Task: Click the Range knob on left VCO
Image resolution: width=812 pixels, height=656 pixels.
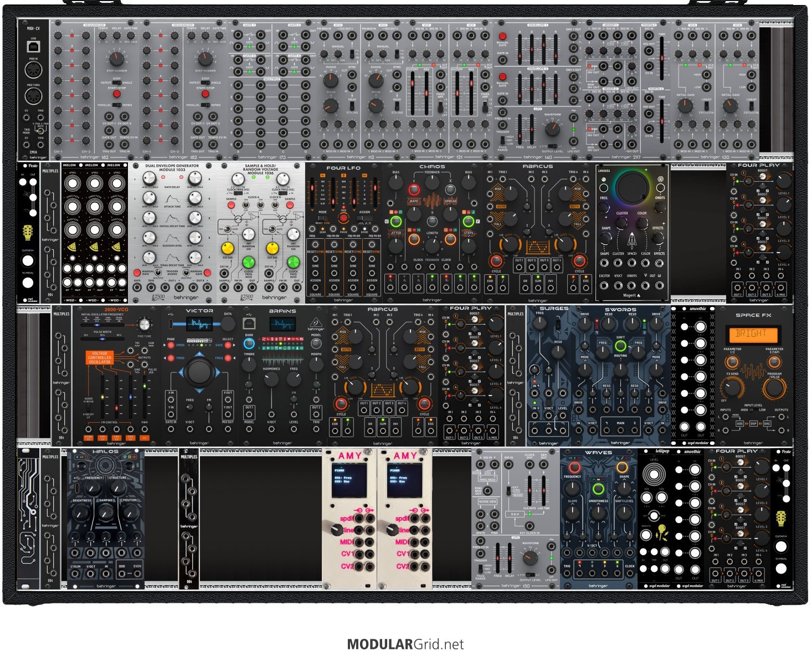Action: (x=331, y=80)
